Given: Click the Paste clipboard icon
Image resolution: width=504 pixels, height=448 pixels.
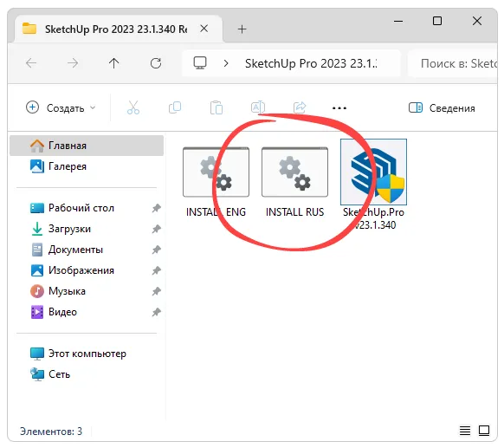Looking at the screenshot, I should coord(216,107).
